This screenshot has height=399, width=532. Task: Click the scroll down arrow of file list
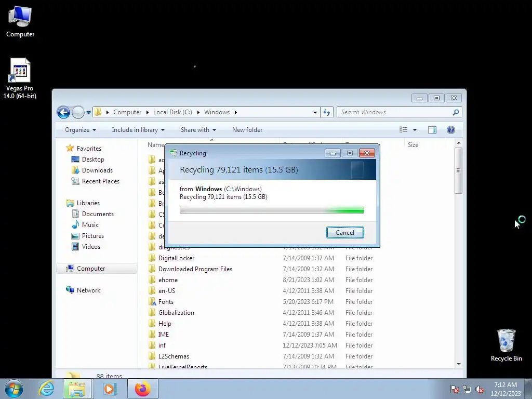tap(458, 364)
